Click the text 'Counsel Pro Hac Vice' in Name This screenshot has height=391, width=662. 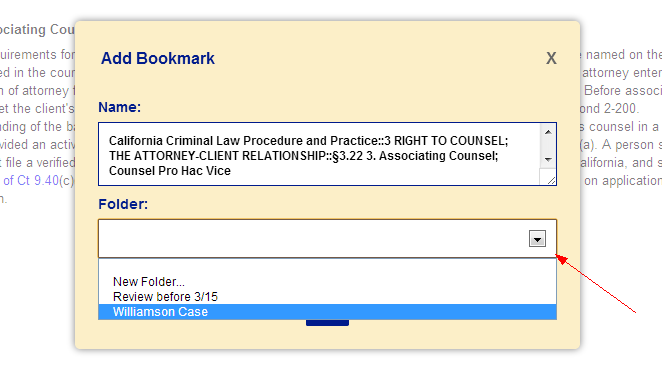[170, 171]
